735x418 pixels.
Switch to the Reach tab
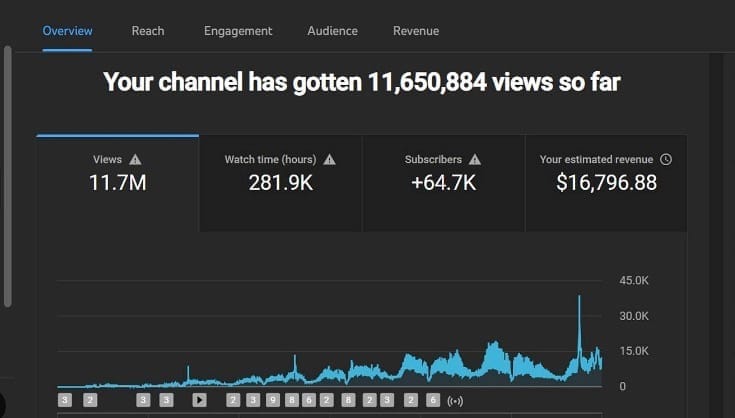[148, 31]
